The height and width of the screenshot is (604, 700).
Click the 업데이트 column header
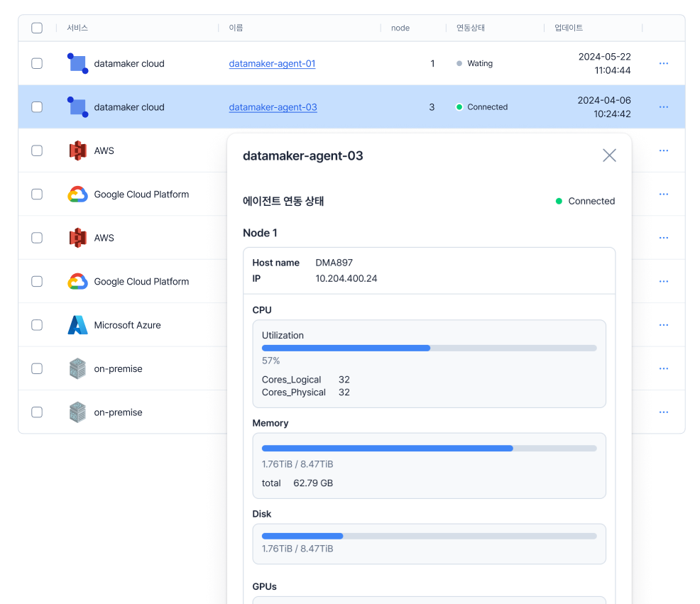pyautogui.click(x=568, y=28)
